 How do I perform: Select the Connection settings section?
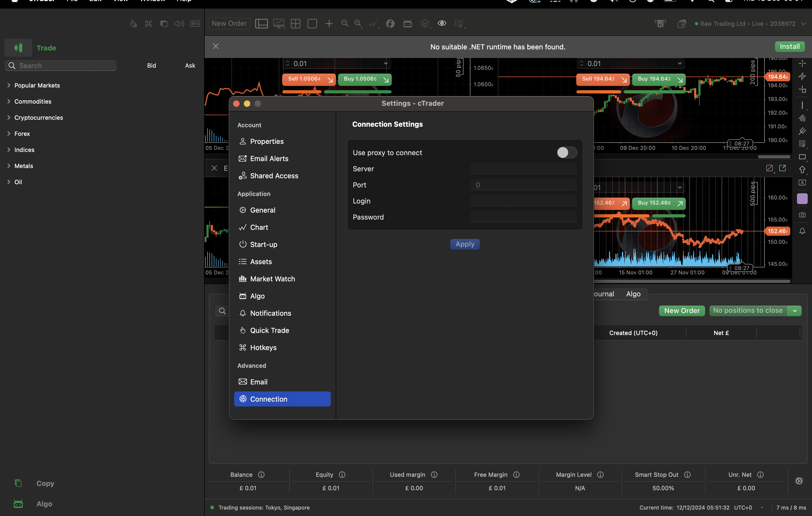282,399
